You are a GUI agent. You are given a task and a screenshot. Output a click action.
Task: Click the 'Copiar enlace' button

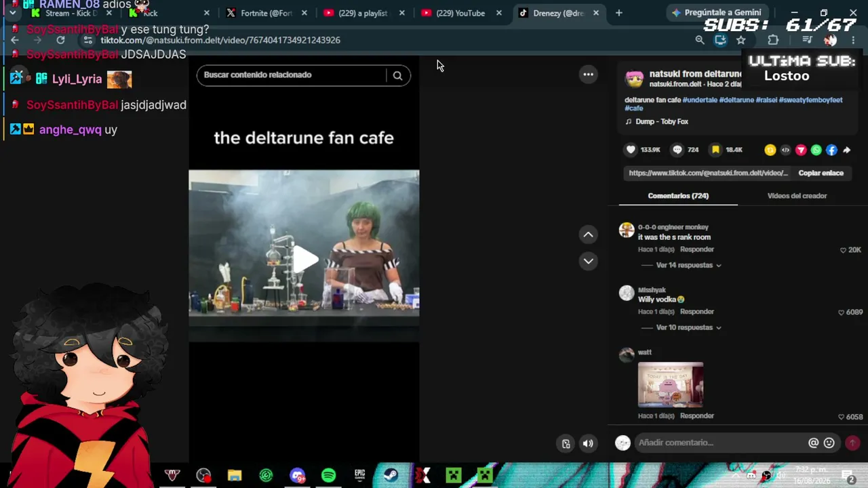click(x=821, y=173)
